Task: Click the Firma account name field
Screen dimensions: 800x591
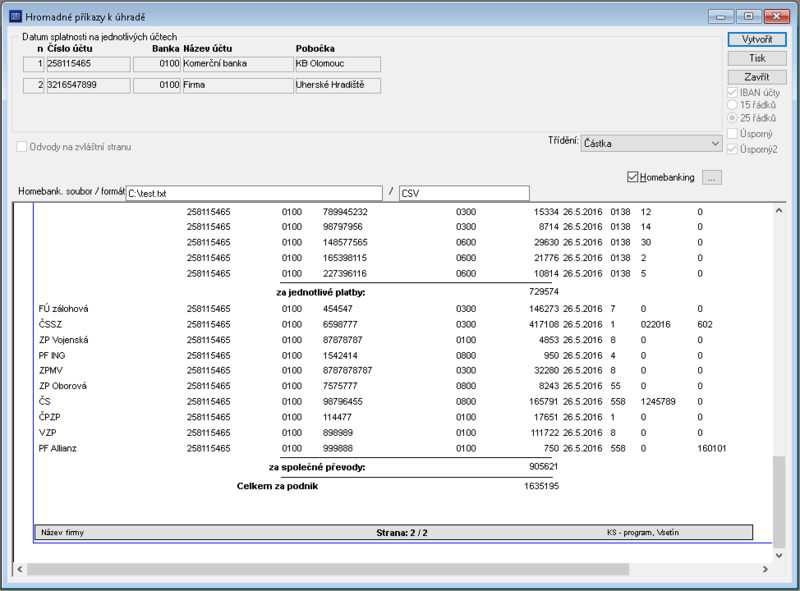Action: pos(238,85)
